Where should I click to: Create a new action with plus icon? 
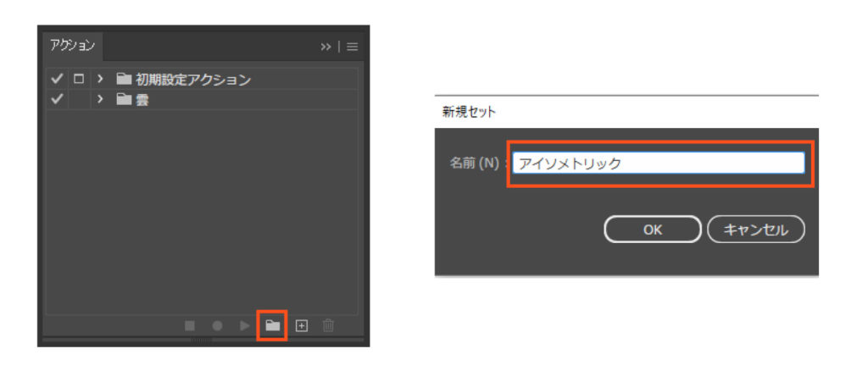point(301,325)
